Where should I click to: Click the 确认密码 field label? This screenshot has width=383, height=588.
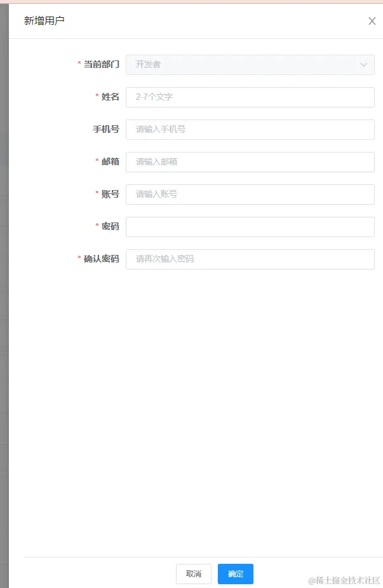click(101, 259)
